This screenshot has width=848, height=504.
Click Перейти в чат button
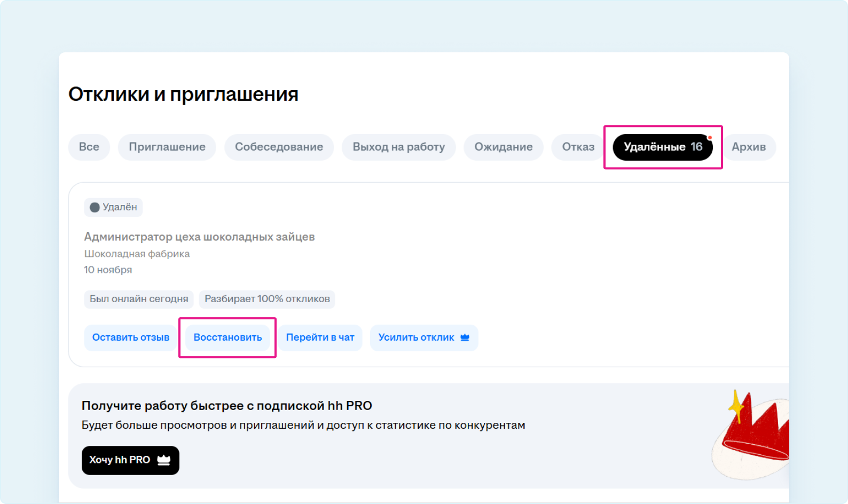pos(320,337)
